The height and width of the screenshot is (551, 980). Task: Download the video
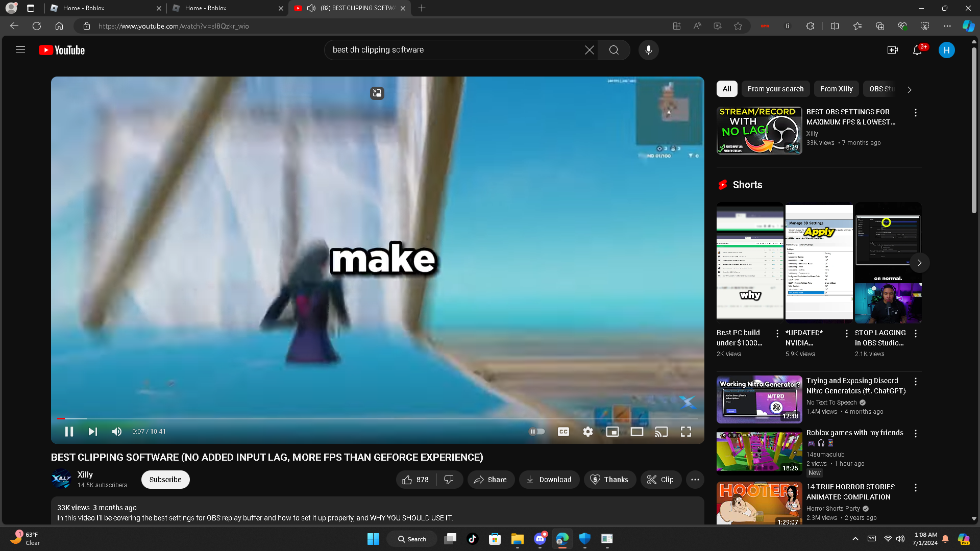(549, 480)
